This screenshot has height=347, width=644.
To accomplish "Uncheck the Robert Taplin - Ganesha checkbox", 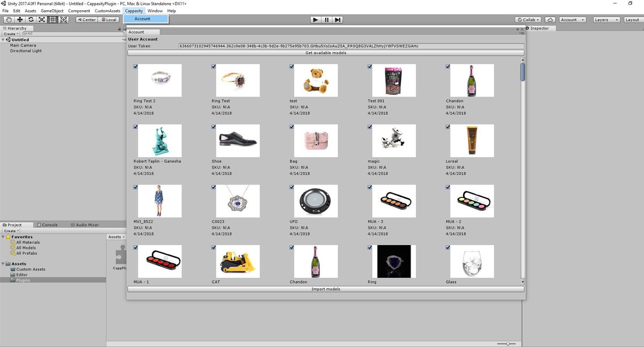I will pos(136,127).
